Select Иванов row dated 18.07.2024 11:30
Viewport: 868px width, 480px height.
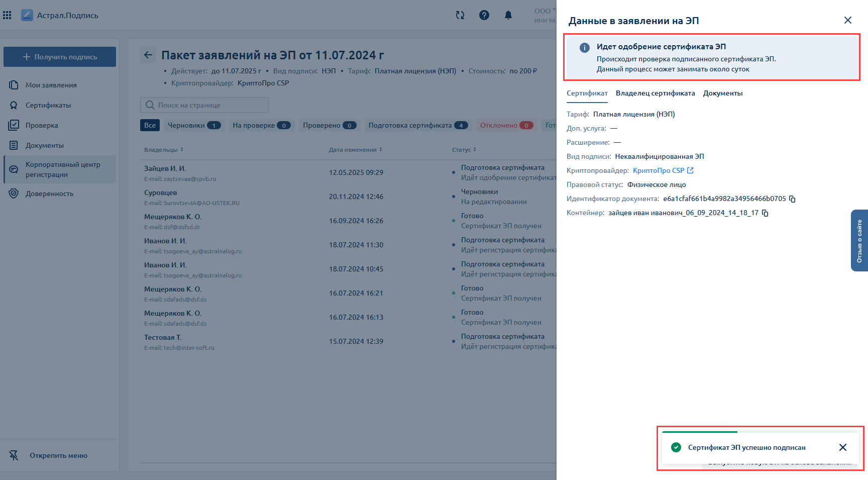click(349, 245)
